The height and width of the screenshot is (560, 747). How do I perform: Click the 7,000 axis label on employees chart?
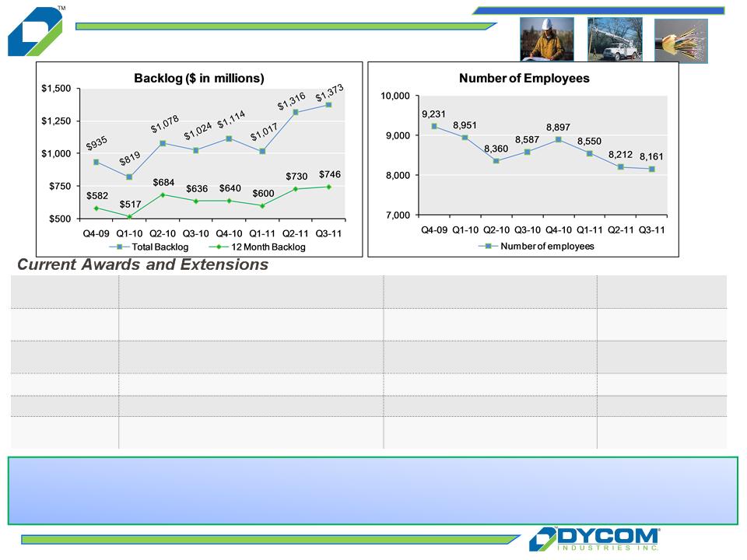398,215
